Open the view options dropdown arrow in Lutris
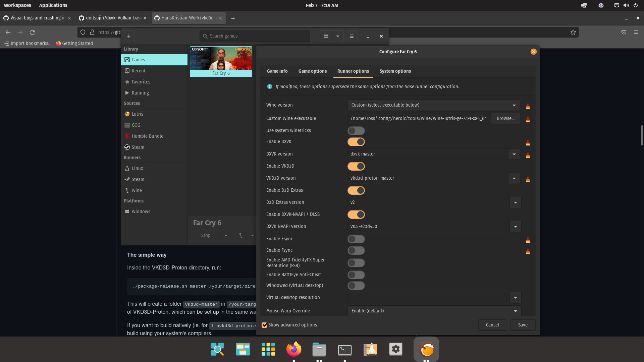Viewport: 644px width, 362px height. click(338, 36)
